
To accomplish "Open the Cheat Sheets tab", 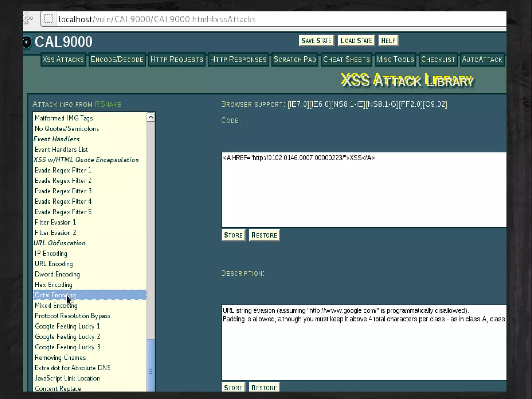I will point(346,60).
